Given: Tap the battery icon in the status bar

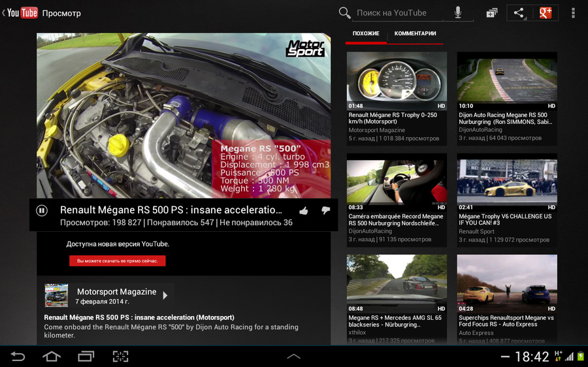Looking at the screenshot, I should [x=581, y=356].
